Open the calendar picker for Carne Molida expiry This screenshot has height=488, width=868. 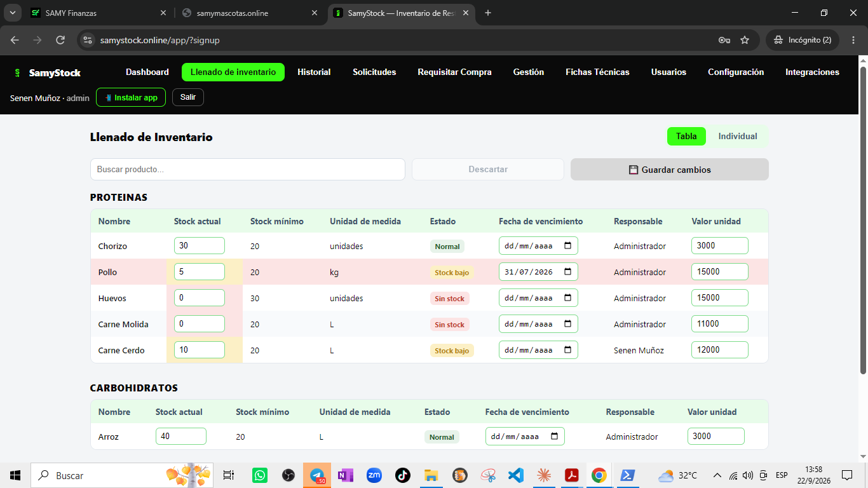[x=567, y=324]
